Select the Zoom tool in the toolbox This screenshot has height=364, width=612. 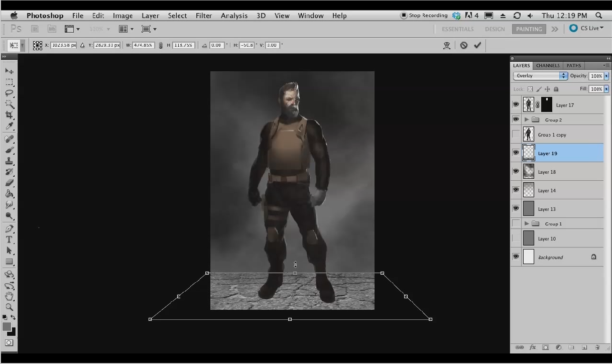[x=9, y=307]
